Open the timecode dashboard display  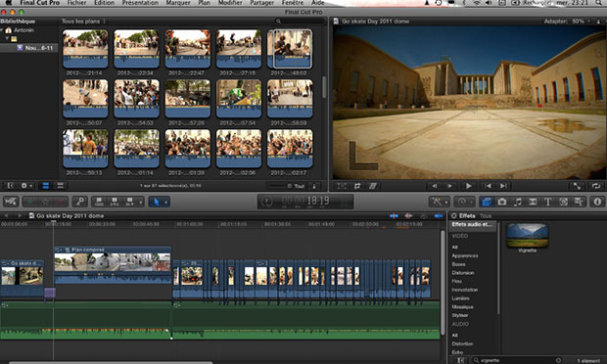pos(305,202)
